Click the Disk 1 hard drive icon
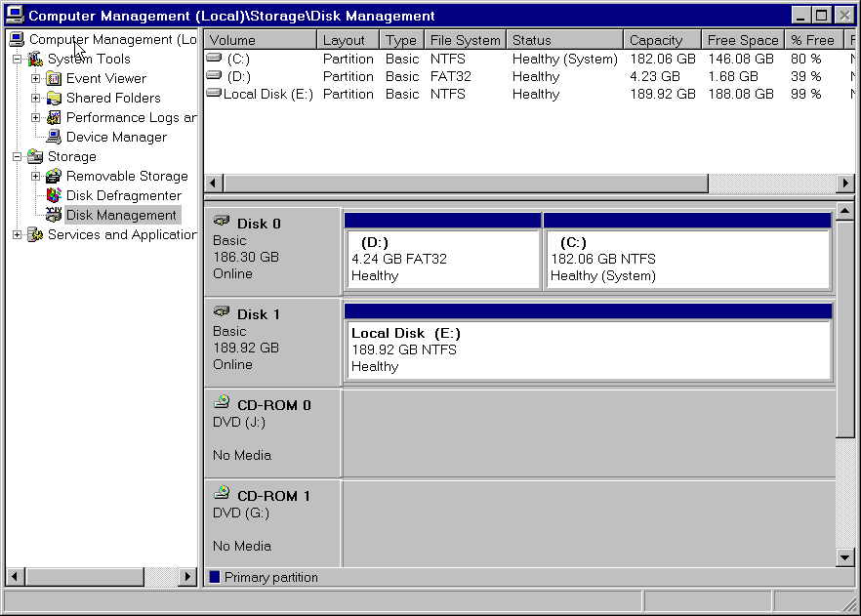The image size is (861, 616). (x=222, y=311)
